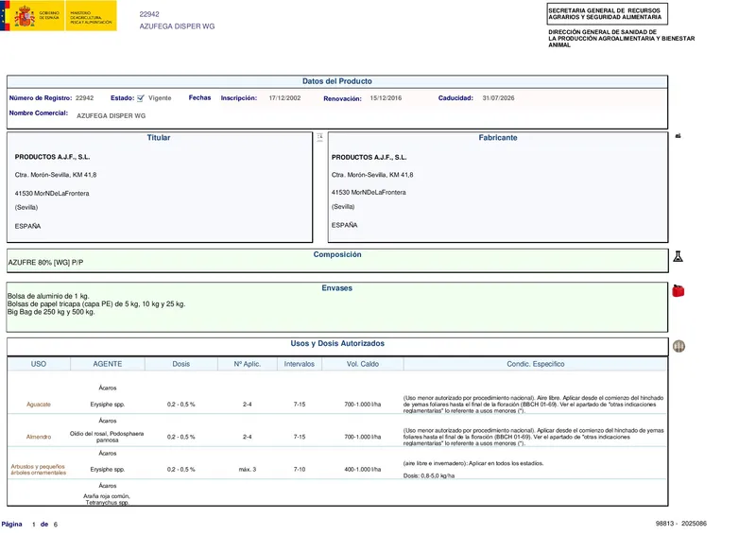
Task: Click footer code 98813 - 2025086
Action: [x=681, y=524]
